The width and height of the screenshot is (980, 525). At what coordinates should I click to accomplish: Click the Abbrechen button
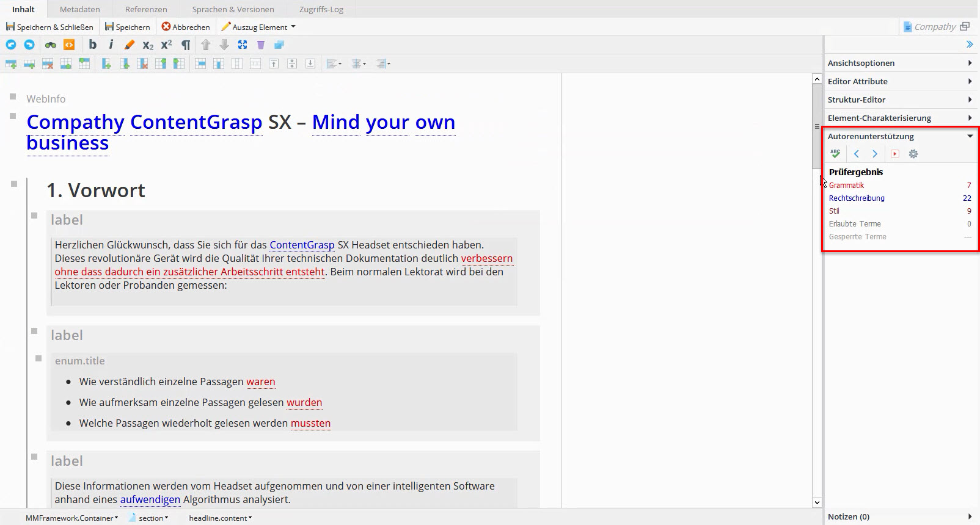(x=186, y=27)
